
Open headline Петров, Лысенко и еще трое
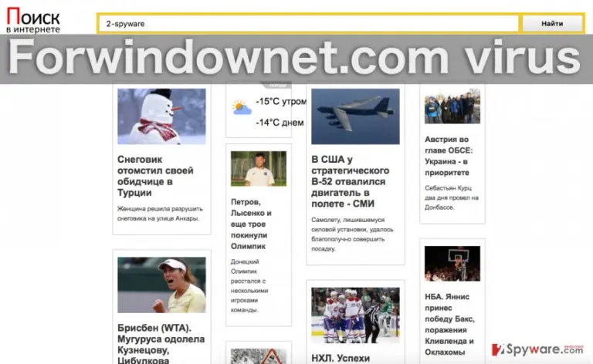251,224
